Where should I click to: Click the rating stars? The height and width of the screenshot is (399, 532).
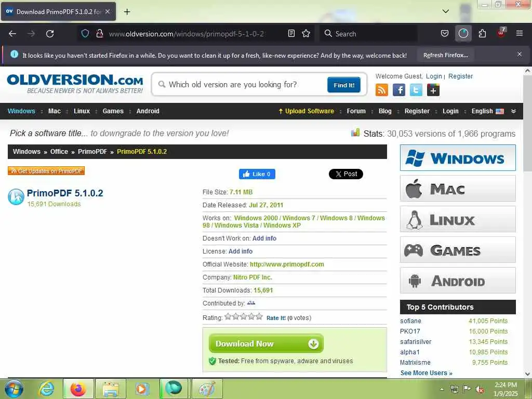pos(244,316)
